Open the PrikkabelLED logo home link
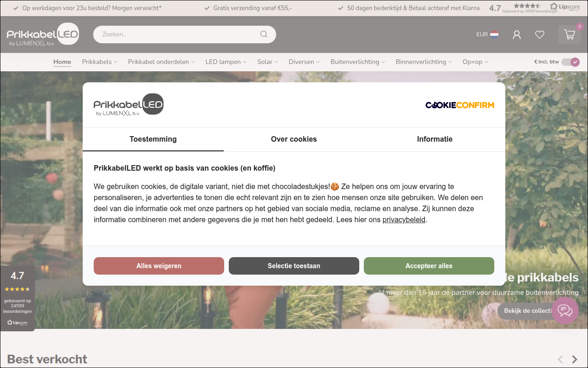The image size is (588, 368). (43, 34)
